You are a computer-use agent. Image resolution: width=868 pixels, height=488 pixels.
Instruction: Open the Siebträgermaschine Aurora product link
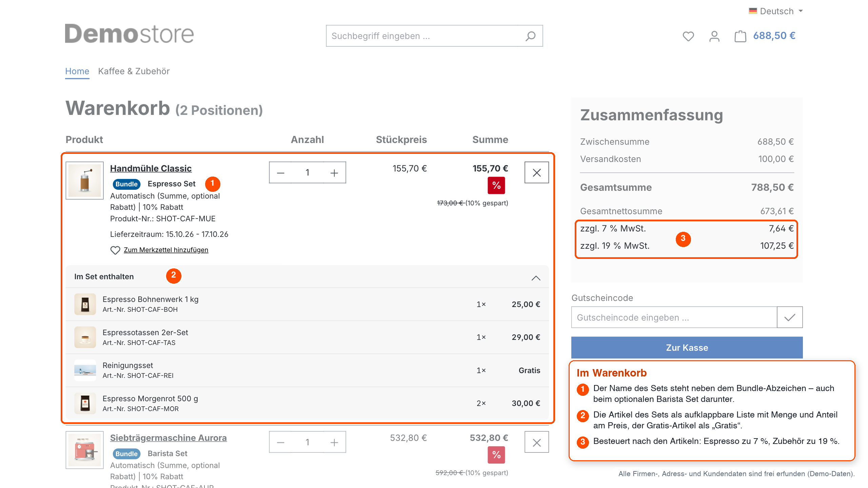pos(168,438)
